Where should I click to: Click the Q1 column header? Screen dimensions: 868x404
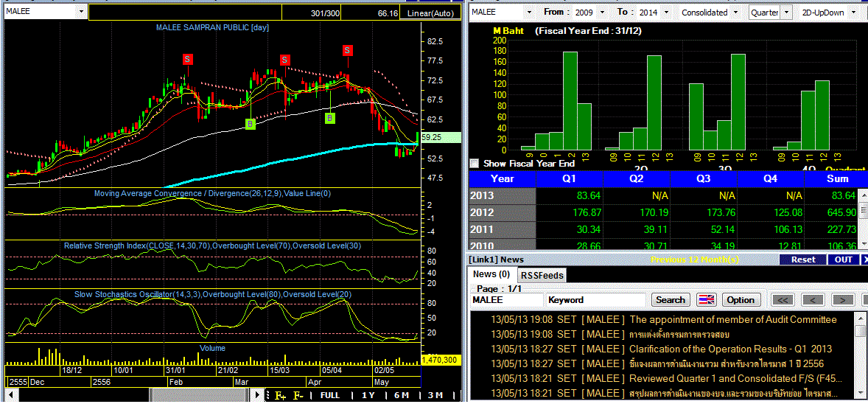point(570,179)
